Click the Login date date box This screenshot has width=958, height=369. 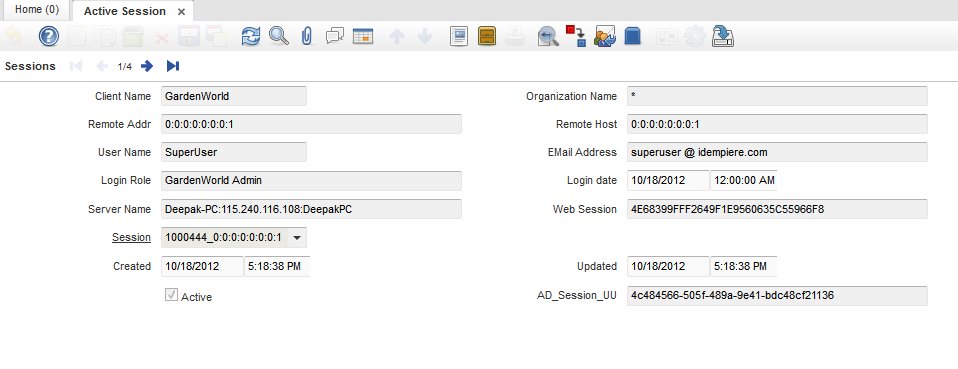pyautogui.click(x=668, y=181)
